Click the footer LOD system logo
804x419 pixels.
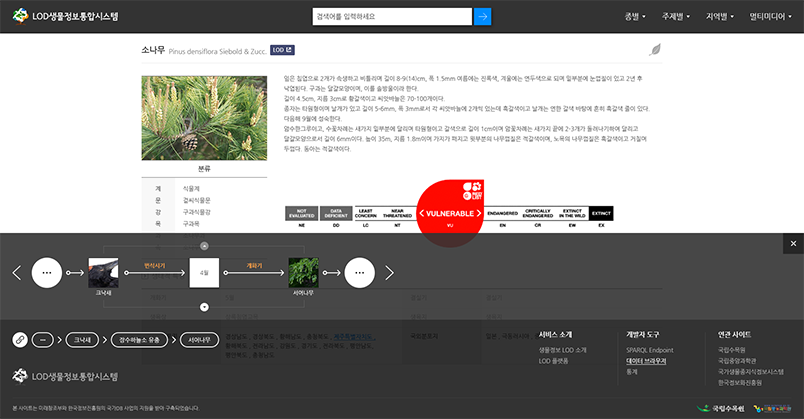65,376
